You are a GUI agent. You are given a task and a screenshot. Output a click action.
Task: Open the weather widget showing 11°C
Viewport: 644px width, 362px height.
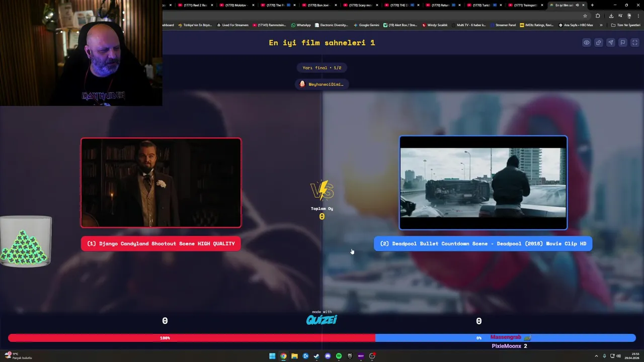18,356
